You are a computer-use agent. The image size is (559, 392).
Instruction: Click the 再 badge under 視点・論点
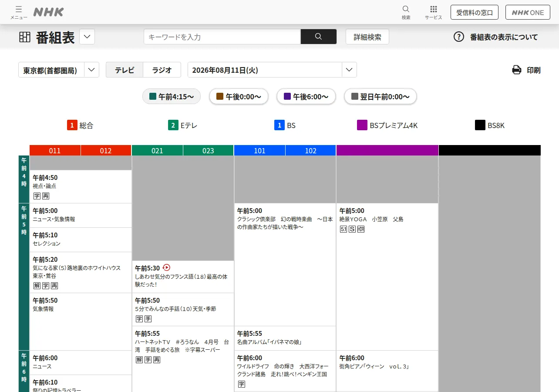pos(46,196)
